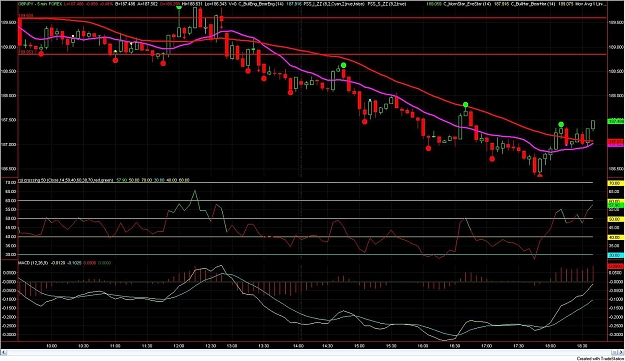
Task: Click the 12:00 time axis label
Action: tap(179, 346)
